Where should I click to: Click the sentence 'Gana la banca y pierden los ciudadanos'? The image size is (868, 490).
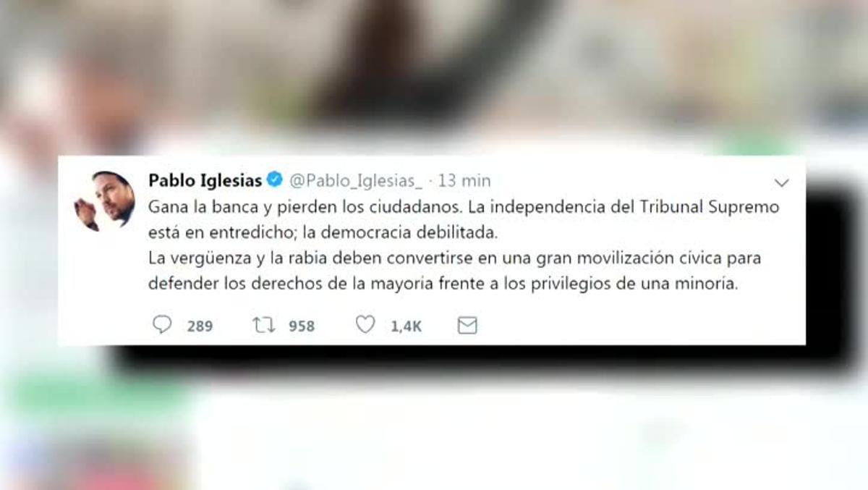tap(304, 206)
